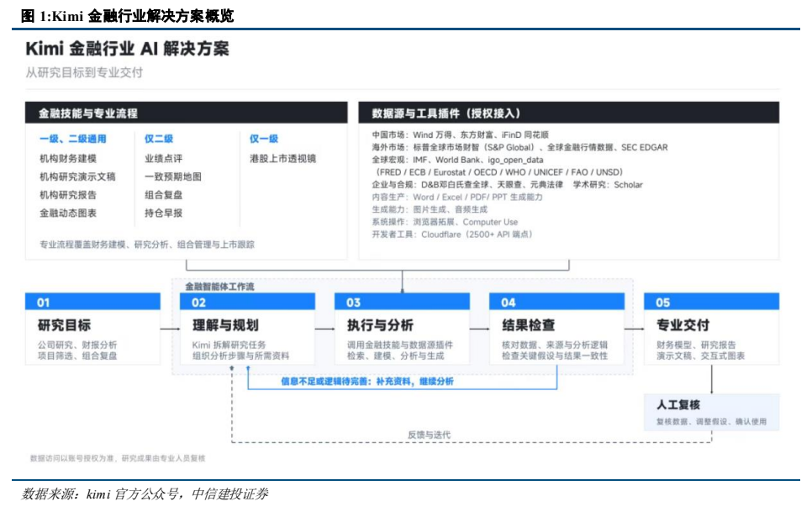
Task: Click the '(FRED / ECB / Eurostat...)' line
Action: pyautogui.click(x=499, y=172)
